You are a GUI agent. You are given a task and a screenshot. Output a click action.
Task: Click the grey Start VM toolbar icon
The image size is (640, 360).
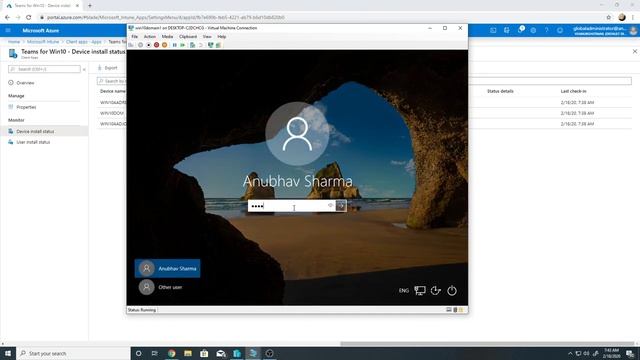(140, 45)
